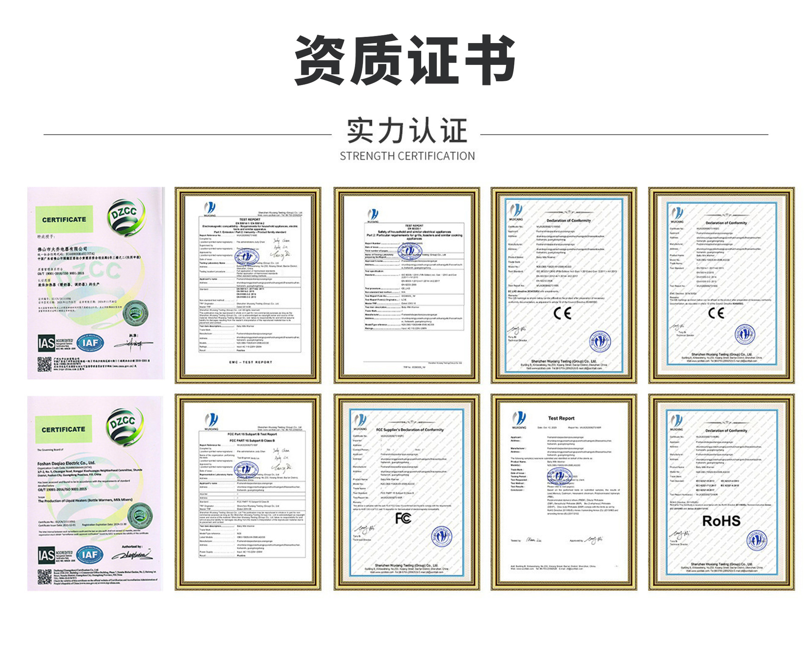Open the EN 60335 safety test report frame

pyautogui.click(x=407, y=285)
